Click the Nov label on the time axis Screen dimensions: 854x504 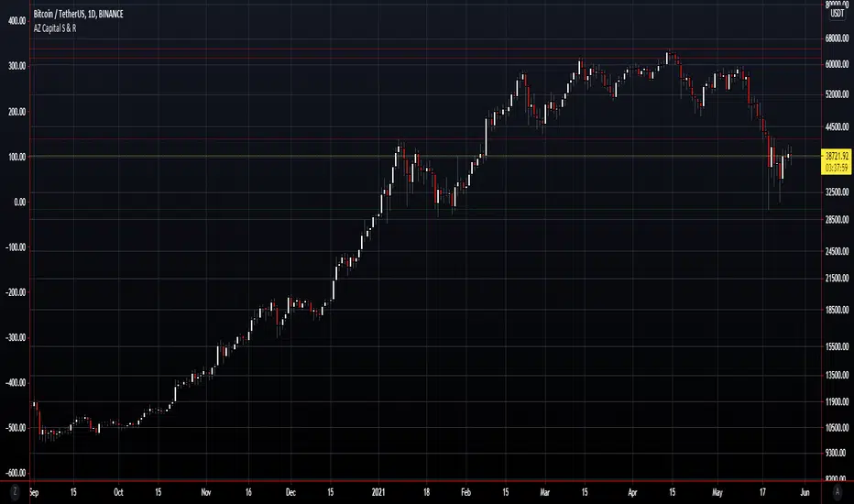[x=206, y=493]
